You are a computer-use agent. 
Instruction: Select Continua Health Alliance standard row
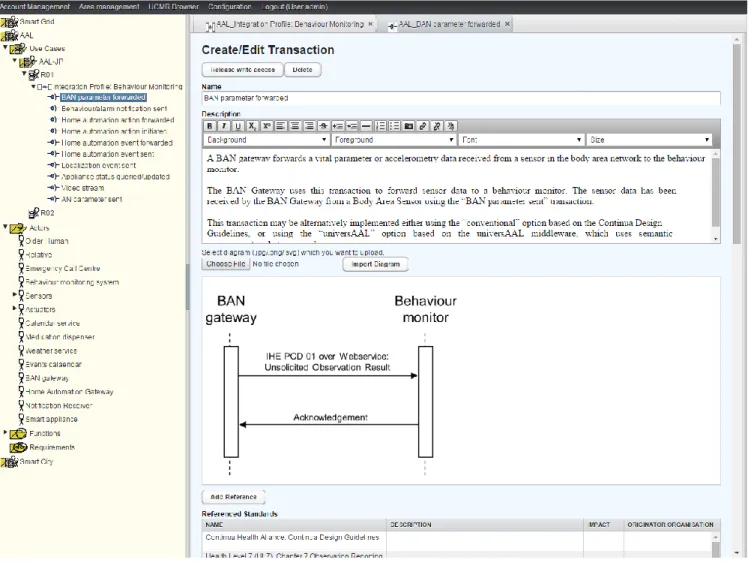click(458, 538)
